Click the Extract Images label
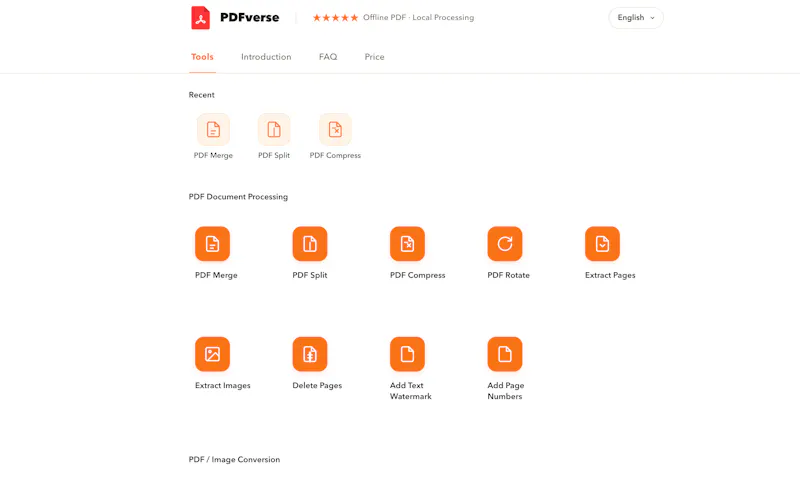800x481 pixels. pyautogui.click(x=222, y=386)
